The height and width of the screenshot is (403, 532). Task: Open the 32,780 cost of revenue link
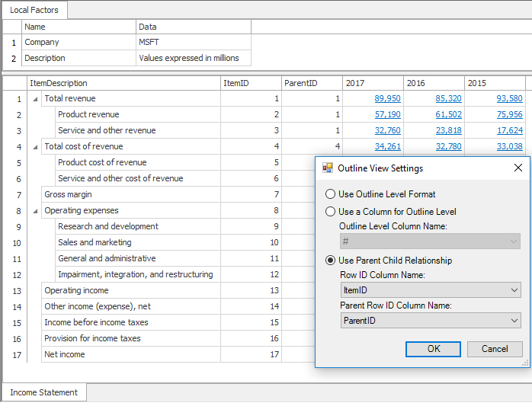pos(448,146)
